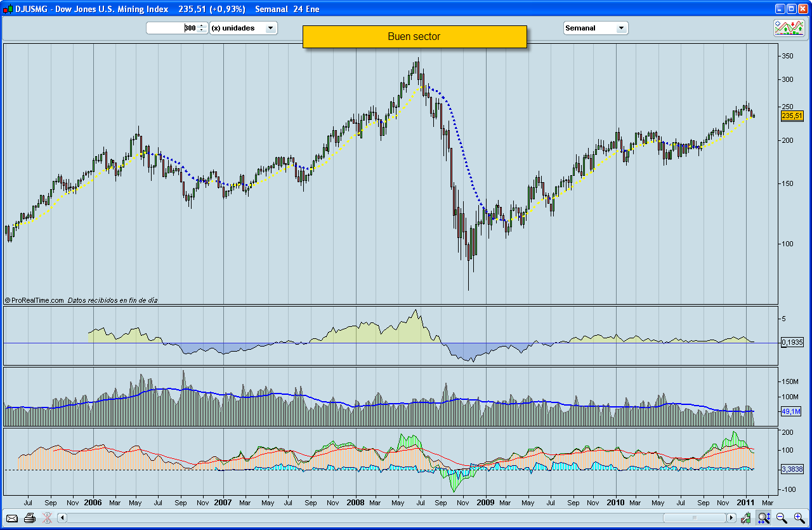Select the yellow Buen sector note
The image size is (812, 530).
[x=415, y=36]
